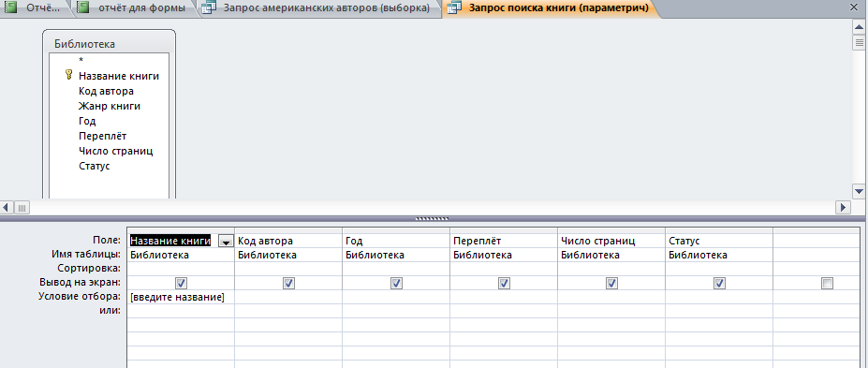Click the sort cell under 'Название книги'
The height and width of the screenshot is (368, 868).
click(x=181, y=269)
